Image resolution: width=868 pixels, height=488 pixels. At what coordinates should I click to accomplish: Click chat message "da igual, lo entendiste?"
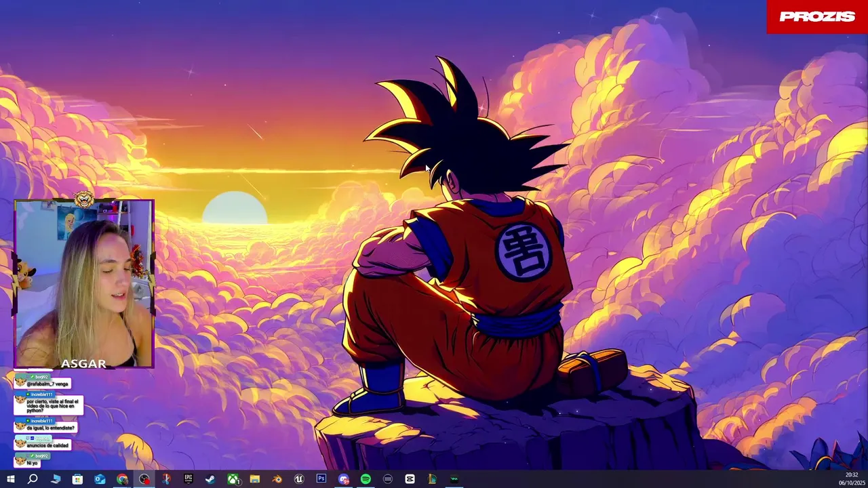coord(51,428)
